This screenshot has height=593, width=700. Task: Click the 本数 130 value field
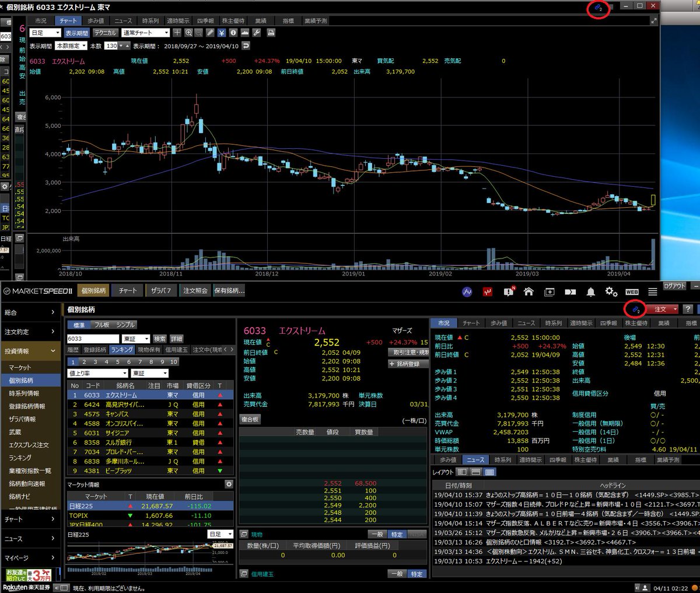coord(111,46)
